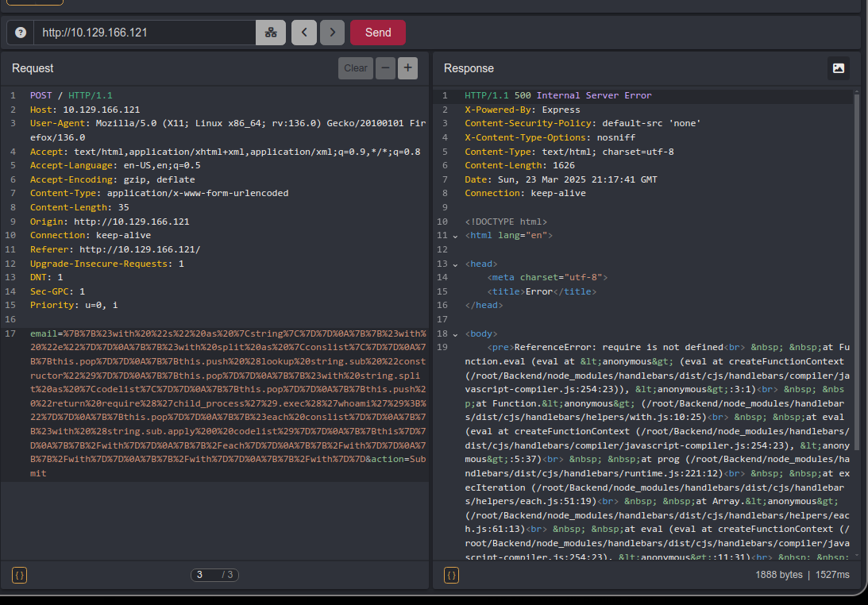Click the X-Powered-By: Express header
Screen dimensions: 868x605
(522, 110)
